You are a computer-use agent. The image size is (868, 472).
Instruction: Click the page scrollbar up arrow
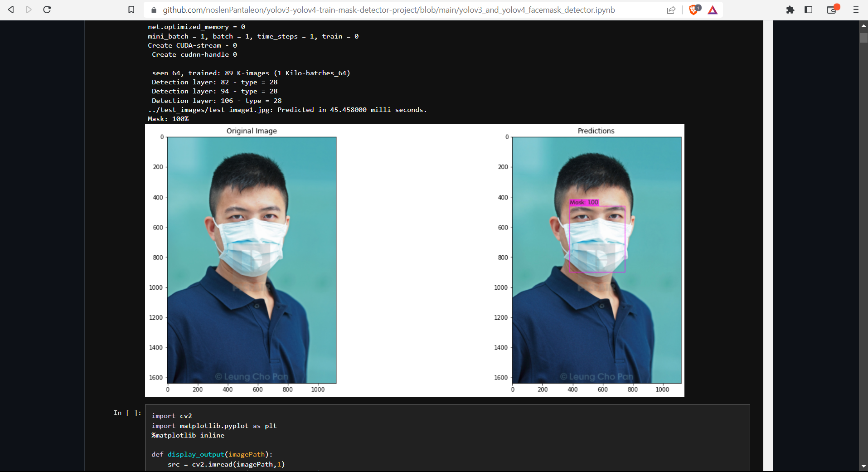pyautogui.click(x=863, y=26)
